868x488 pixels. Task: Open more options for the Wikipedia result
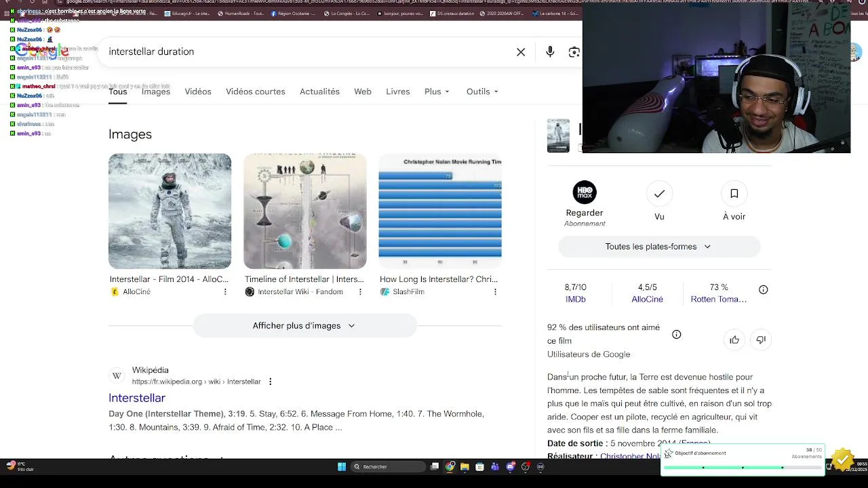(x=270, y=382)
